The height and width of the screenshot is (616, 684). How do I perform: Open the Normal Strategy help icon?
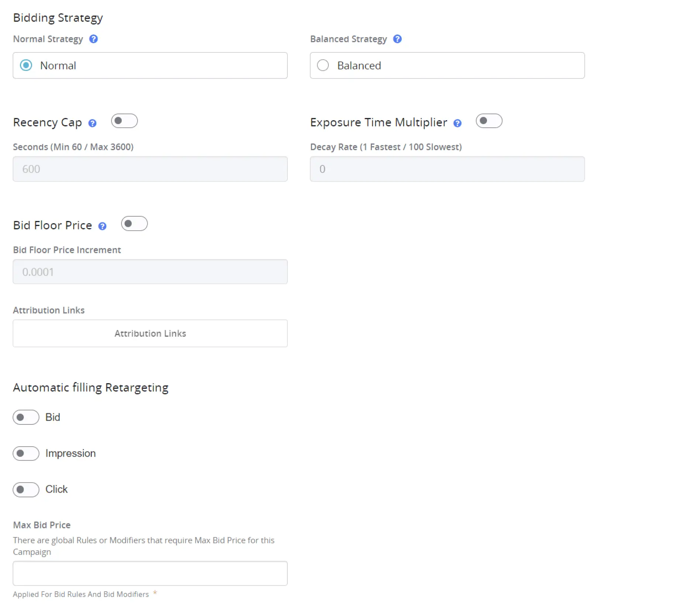pos(93,39)
